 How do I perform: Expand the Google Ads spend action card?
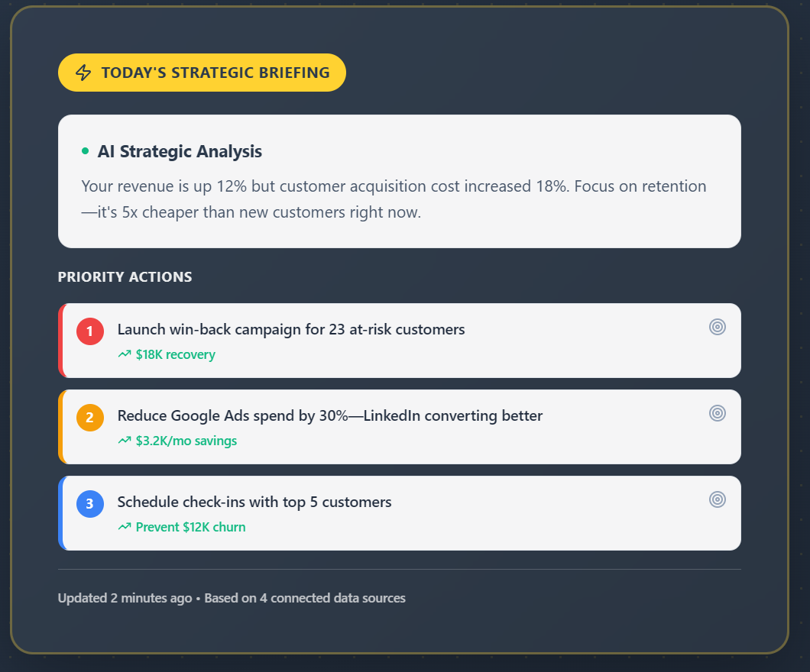[397, 427]
